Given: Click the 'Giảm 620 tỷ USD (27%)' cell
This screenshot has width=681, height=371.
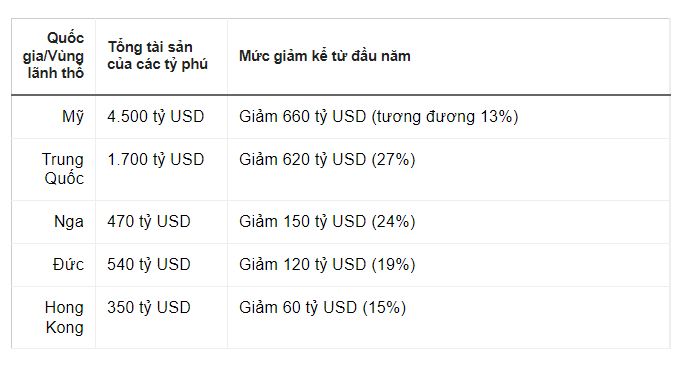Looking at the screenshot, I should [449, 169].
